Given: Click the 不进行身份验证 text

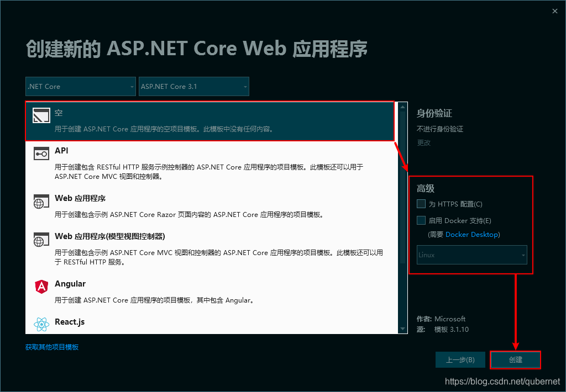Looking at the screenshot, I should tap(439, 129).
